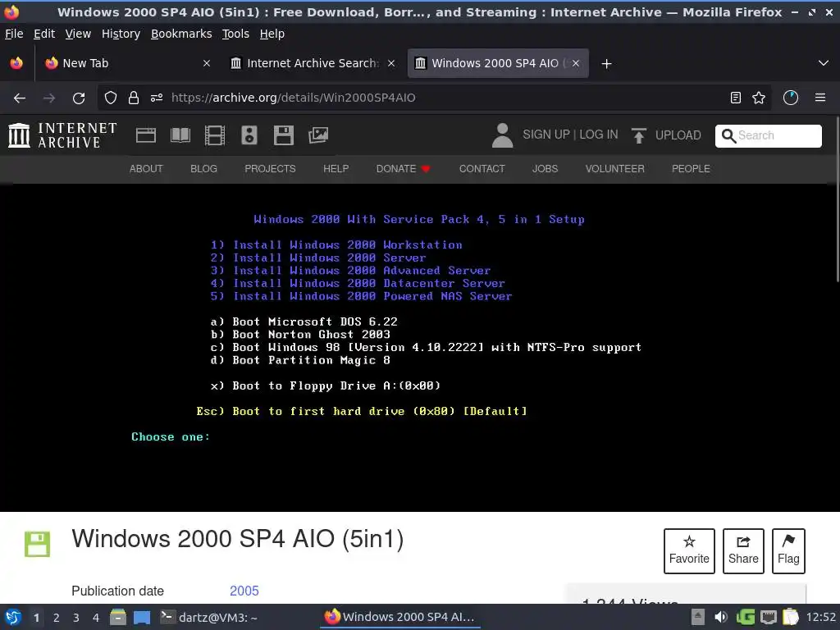Open the Bookmarks menu
Image resolution: width=840 pixels, height=630 pixels.
click(x=181, y=34)
